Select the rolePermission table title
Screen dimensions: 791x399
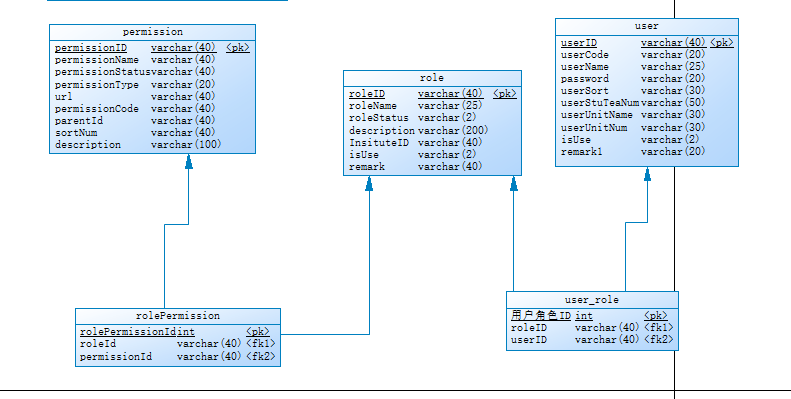pos(178,316)
